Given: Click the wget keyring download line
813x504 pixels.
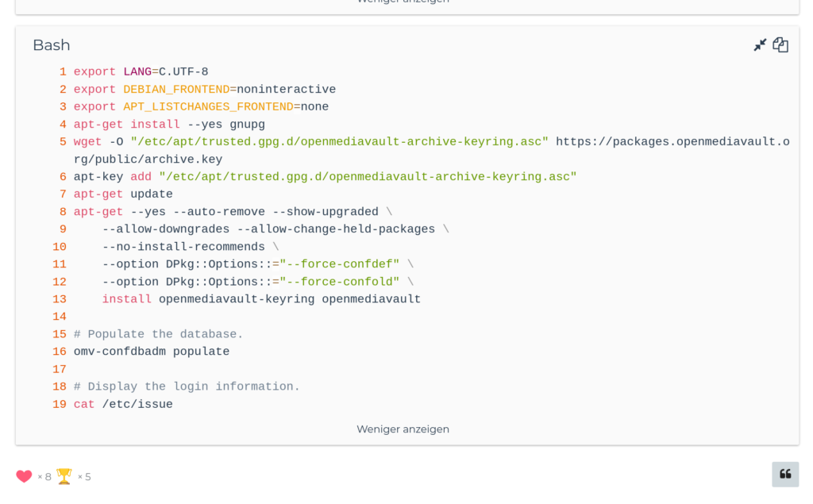Looking at the screenshot, I should (x=431, y=150).
